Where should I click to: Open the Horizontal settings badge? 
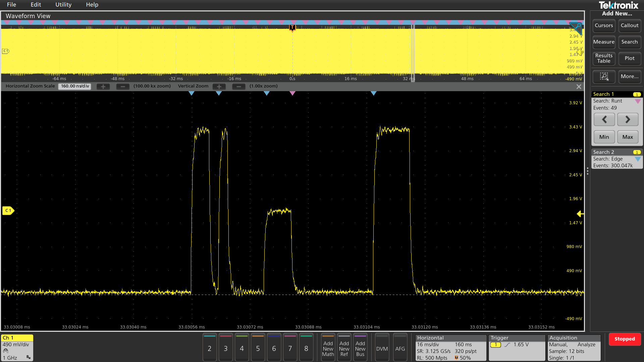click(451, 348)
